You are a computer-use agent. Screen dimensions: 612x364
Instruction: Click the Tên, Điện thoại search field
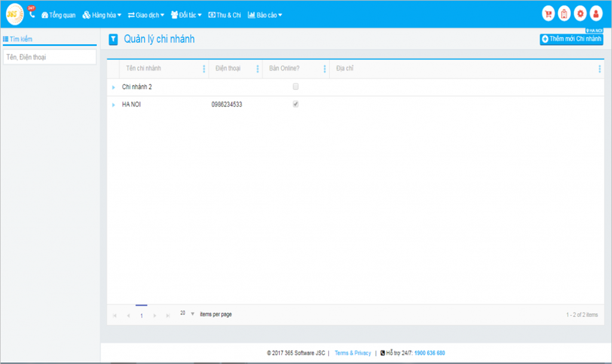tap(50, 57)
